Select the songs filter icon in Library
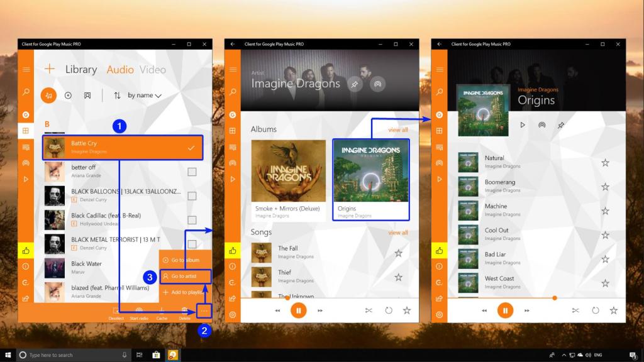The height and width of the screenshot is (362, 644). click(48, 95)
